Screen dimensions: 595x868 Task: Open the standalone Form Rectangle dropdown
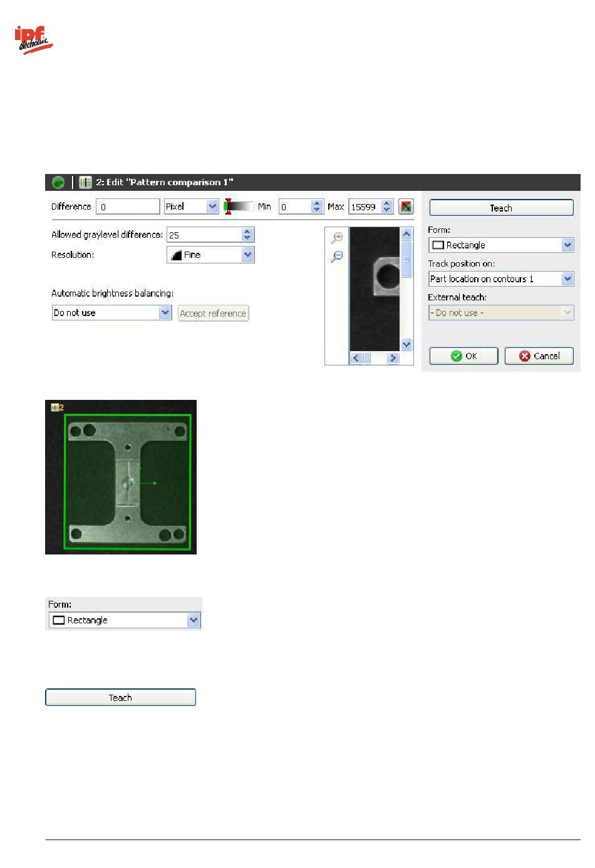pos(124,620)
